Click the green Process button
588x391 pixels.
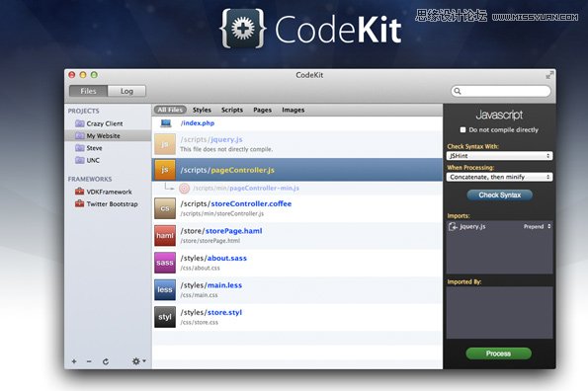498,353
